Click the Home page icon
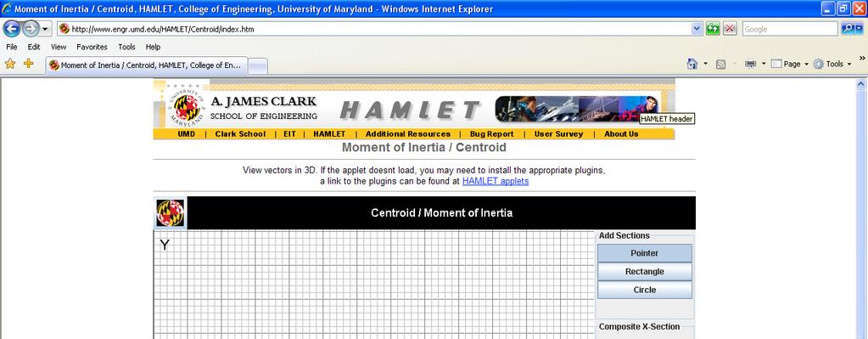 tap(692, 65)
